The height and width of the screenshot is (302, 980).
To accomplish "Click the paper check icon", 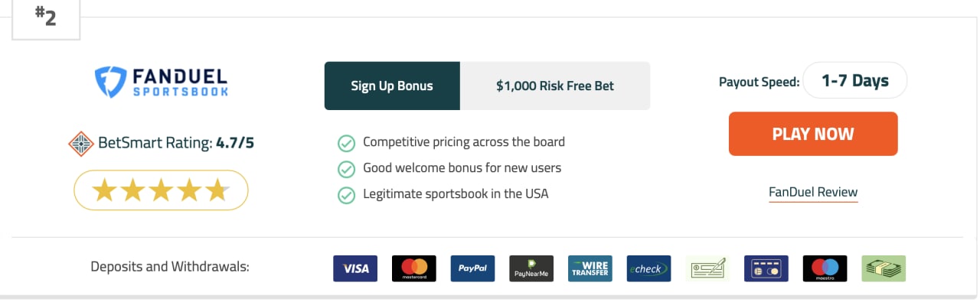I will click(707, 268).
